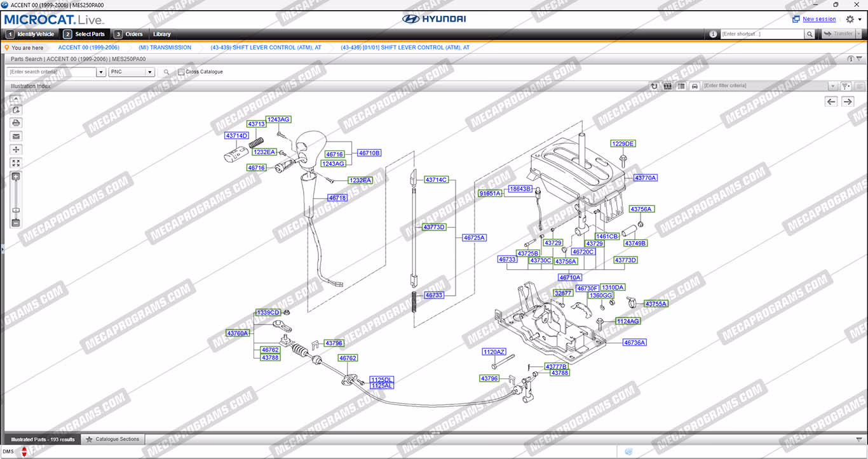Toggle the list panel view icon
The width and height of the screenshot is (868, 459).
coord(681,86)
